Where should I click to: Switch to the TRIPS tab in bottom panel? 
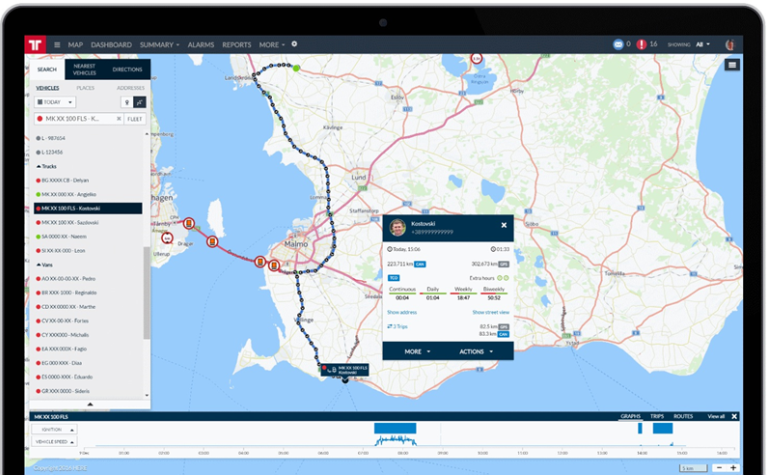pyautogui.click(x=657, y=416)
